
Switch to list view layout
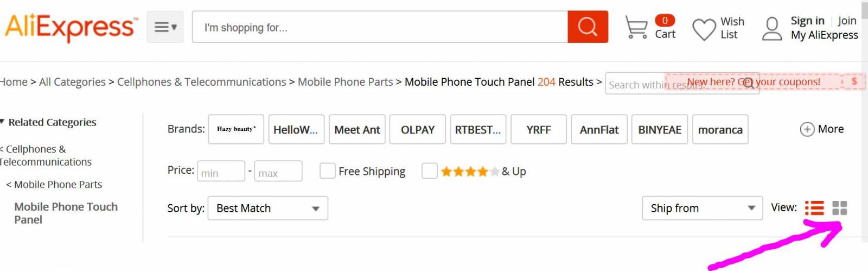point(814,208)
